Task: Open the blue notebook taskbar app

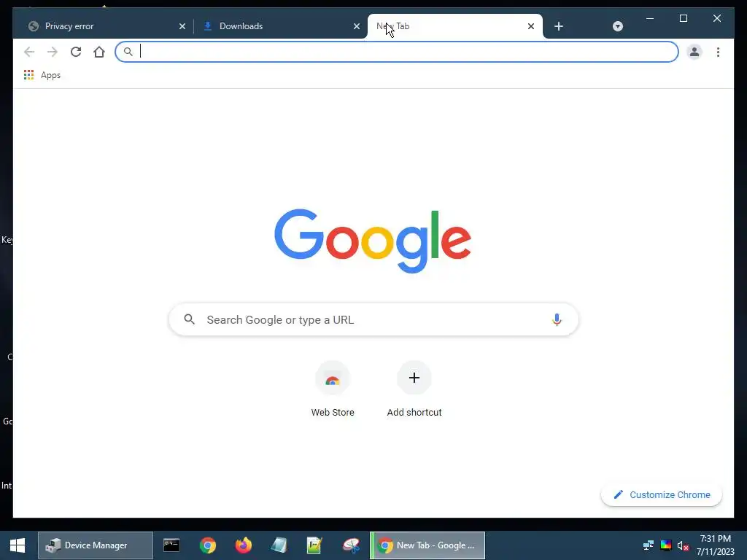Action: pos(279,545)
